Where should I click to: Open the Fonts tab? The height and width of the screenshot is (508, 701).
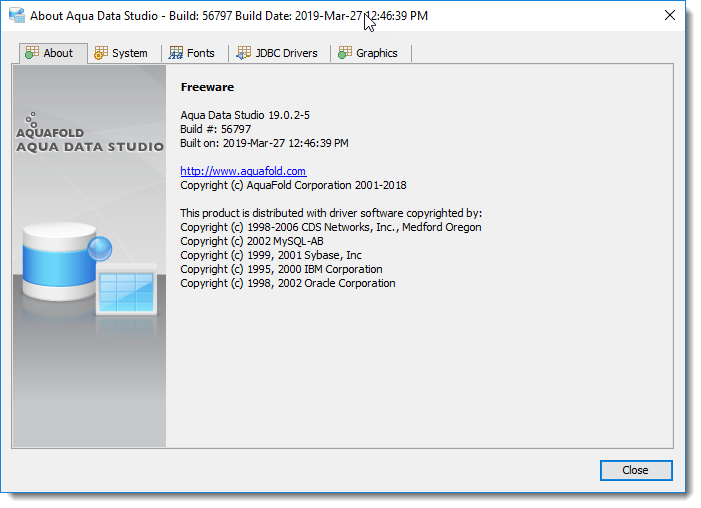(x=195, y=53)
